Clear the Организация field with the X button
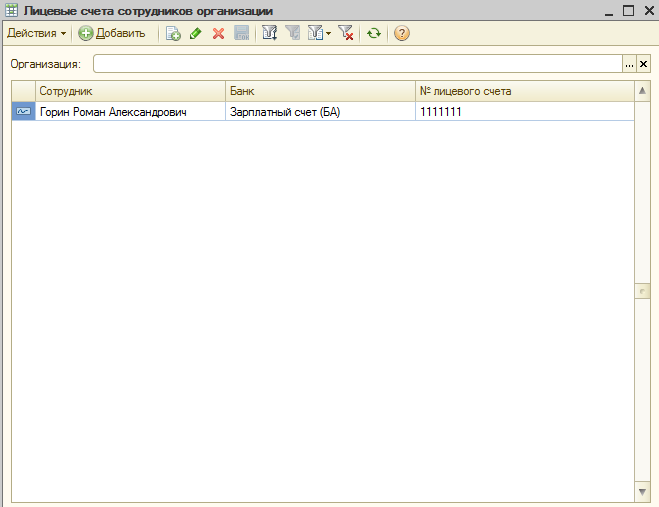The width and height of the screenshot is (659, 507). click(643, 64)
